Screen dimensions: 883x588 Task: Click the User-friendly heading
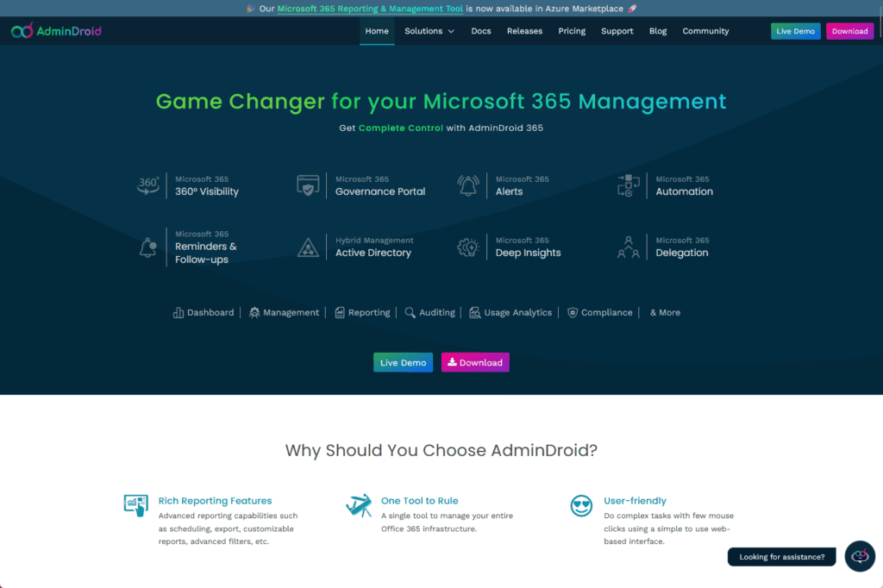coord(635,501)
